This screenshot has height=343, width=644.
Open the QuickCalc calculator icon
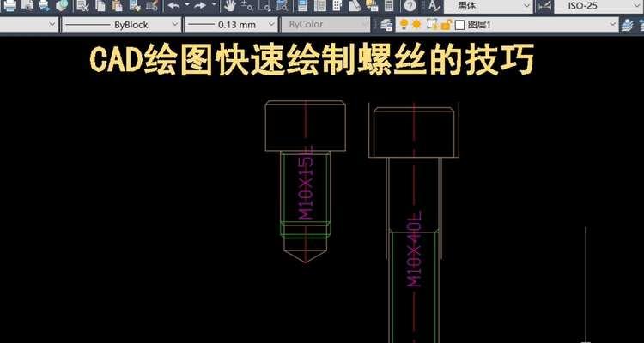(389, 5)
